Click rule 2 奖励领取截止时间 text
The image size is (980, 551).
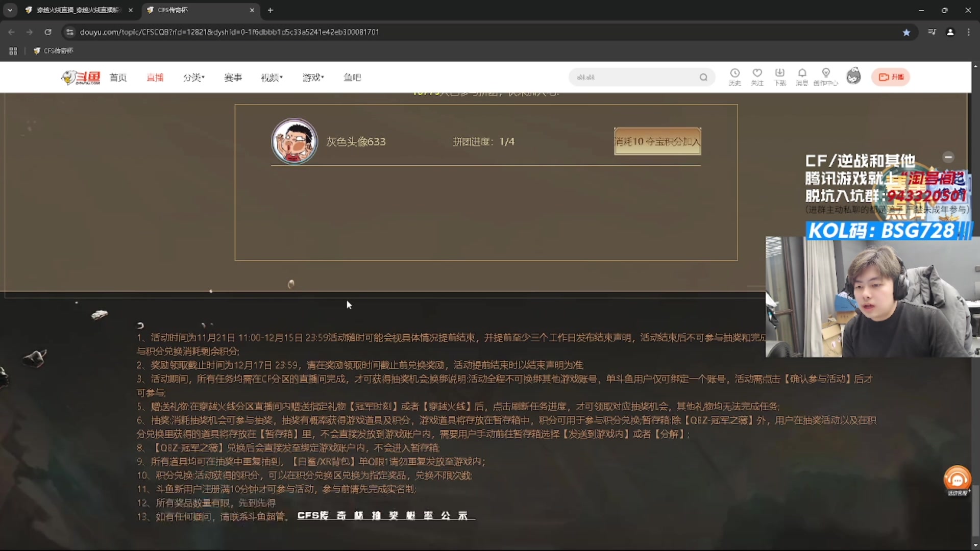[x=360, y=365]
